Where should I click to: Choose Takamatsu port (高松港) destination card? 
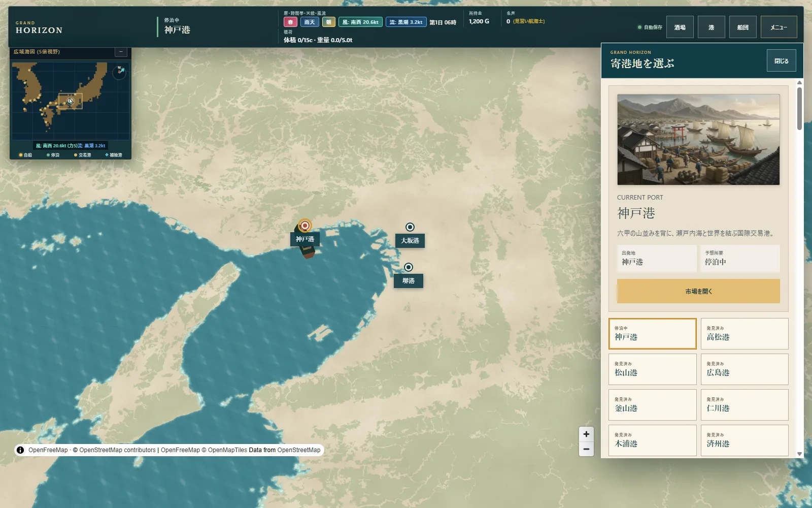[745, 334]
